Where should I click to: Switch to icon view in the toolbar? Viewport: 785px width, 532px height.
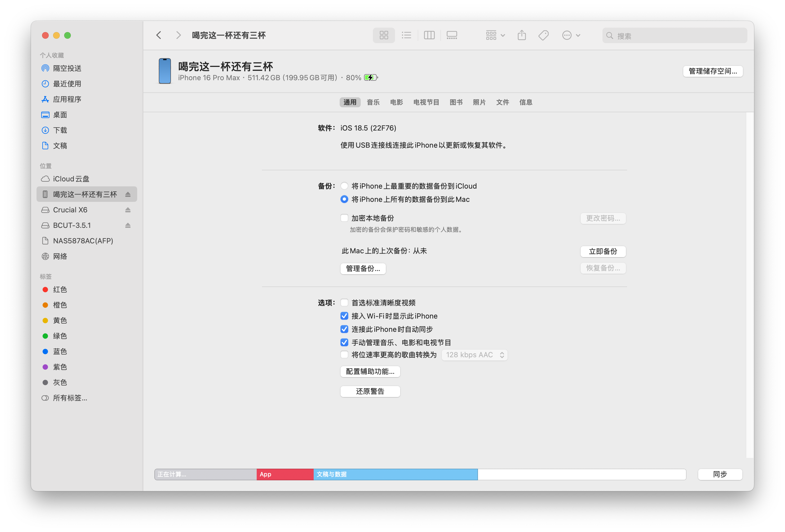point(383,35)
